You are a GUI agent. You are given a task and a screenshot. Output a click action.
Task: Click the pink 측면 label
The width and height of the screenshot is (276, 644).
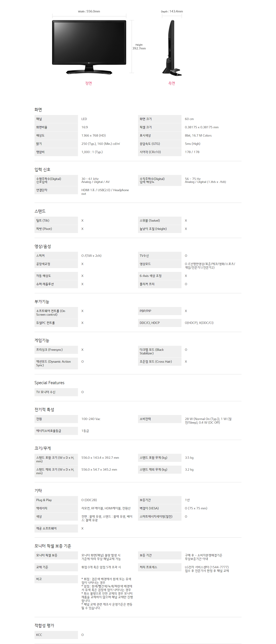pos(172,83)
